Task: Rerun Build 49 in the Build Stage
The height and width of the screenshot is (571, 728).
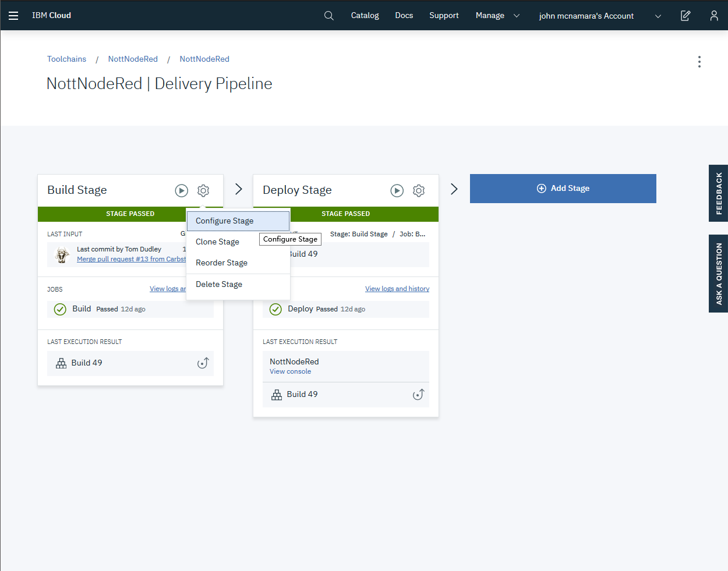Action: pyautogui.click(x=203, y=363)
